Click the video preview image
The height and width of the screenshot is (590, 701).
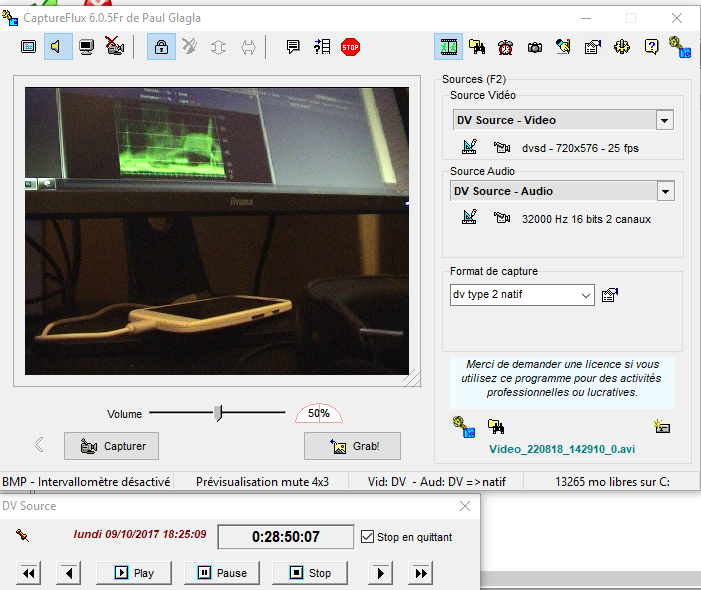click(x=217, y=231)
